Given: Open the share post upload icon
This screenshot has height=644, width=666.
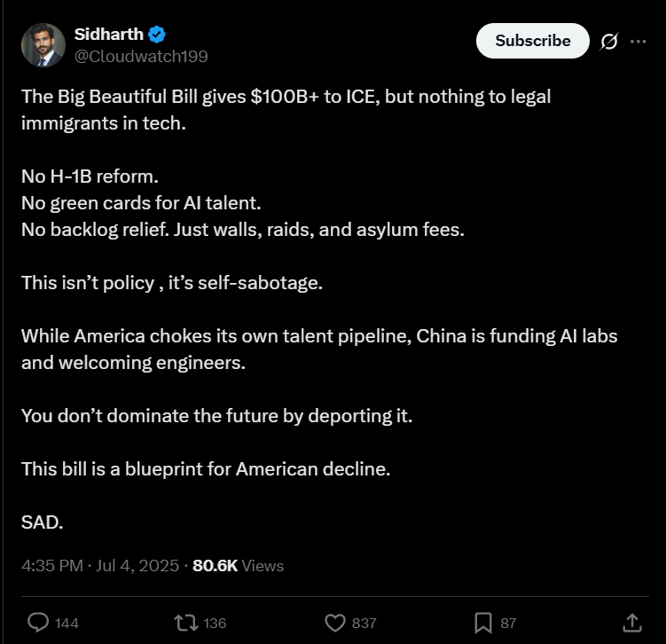Looking at the screenshot, I should coord(632,623).
